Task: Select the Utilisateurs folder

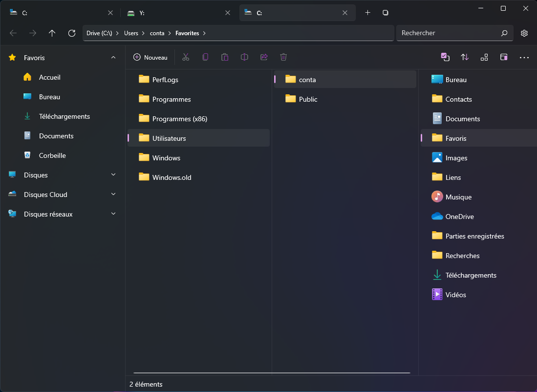Action: (199, 138)
